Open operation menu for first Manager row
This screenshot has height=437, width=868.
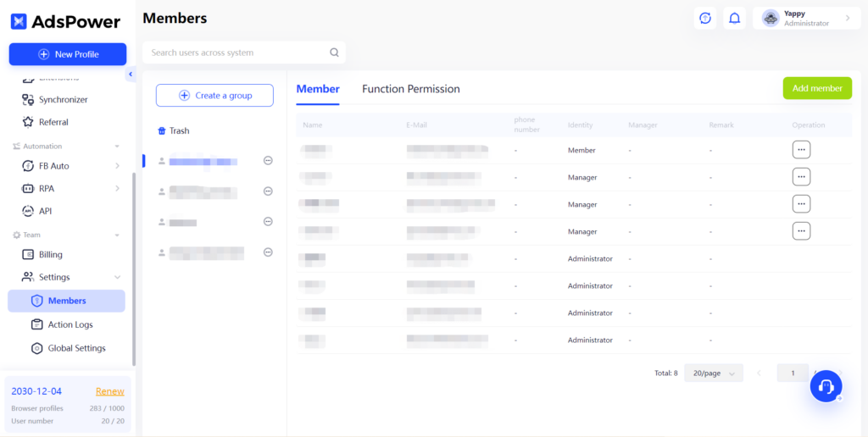801,177
